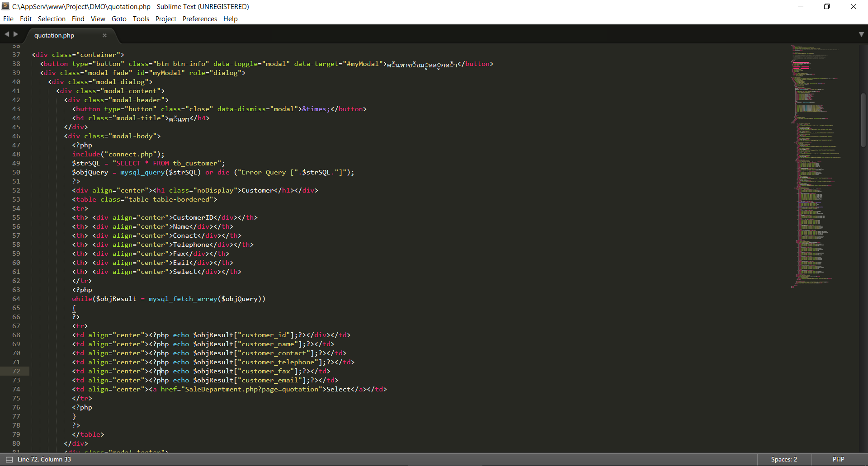Click the Telephone header text
868x466 pixels.
(x=191, y=245)
